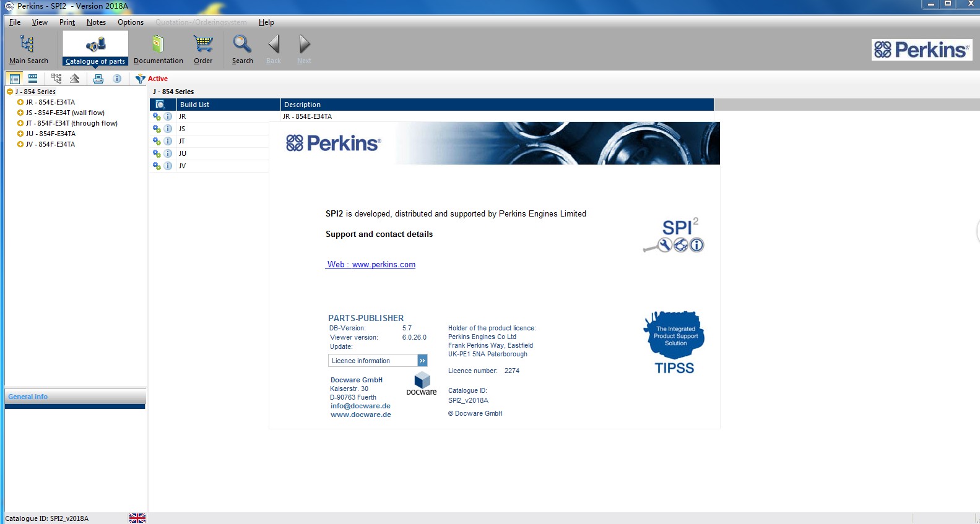Toggle the Active filter funnel
Screen dimensions: 980x524
click(x=141, y=79)
